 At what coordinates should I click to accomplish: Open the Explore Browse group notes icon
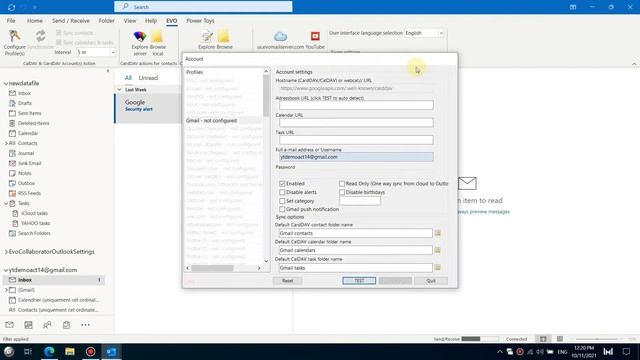pyautogui.click(x=207, y=36)
